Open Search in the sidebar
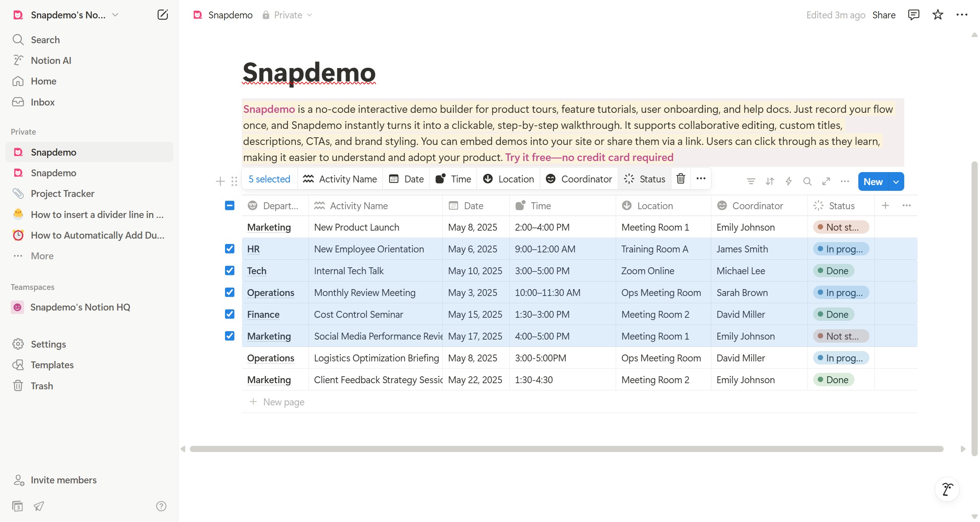The height and width of the screenshot is (522, 980). tap(89, 40)
